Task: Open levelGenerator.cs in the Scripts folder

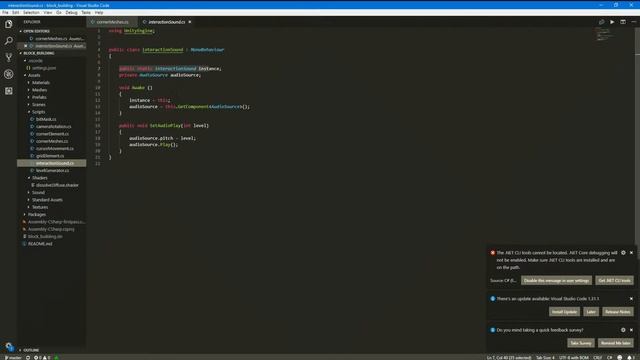Action: click(51, 170)
